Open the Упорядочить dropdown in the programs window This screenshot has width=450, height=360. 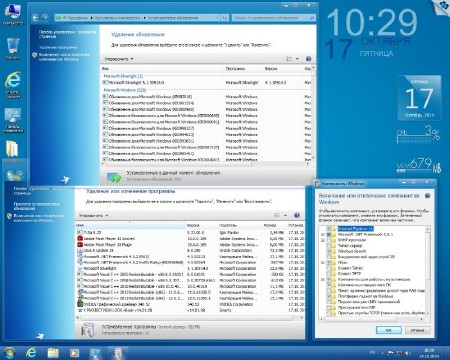[93, 216]
